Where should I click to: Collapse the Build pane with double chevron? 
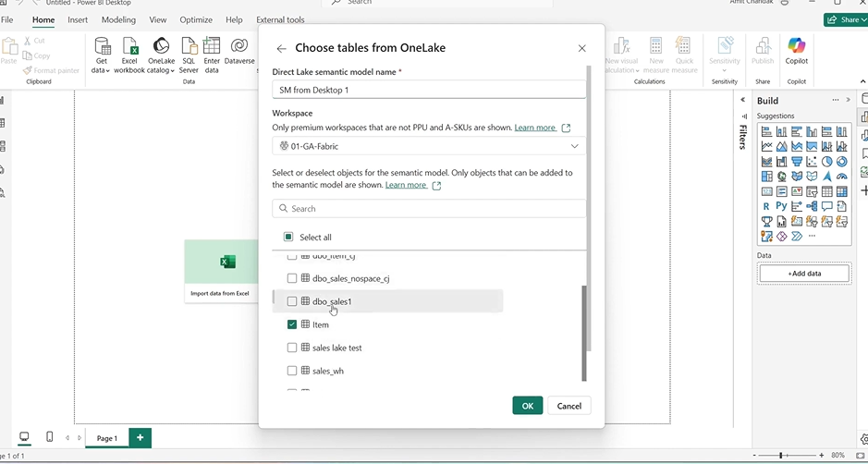(848, 100)
